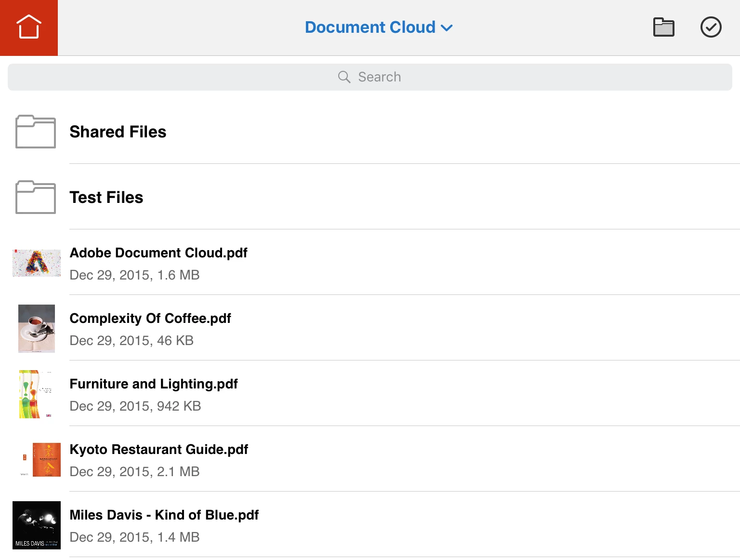Tap the folder icon in top bar
Viewport: 740px width, 560px height.
pos(663,27)
